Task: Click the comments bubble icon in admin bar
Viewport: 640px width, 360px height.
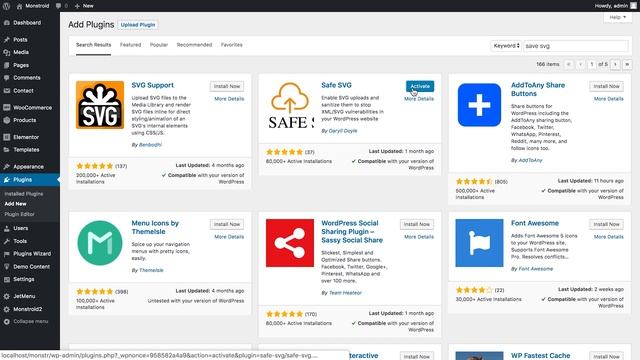Action: coord(61,6)
